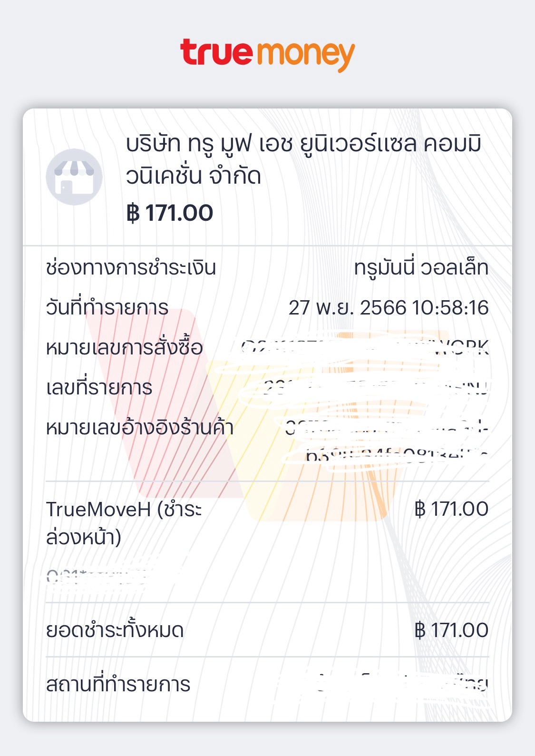Click the ช่องทางการชำระเงิน label
Image resolution: width=535 pixels, height=756 pixels.
(131, 267)
